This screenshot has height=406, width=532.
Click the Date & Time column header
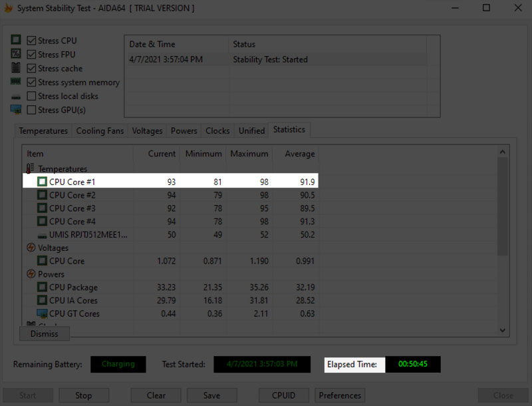(x=177, y=45)
